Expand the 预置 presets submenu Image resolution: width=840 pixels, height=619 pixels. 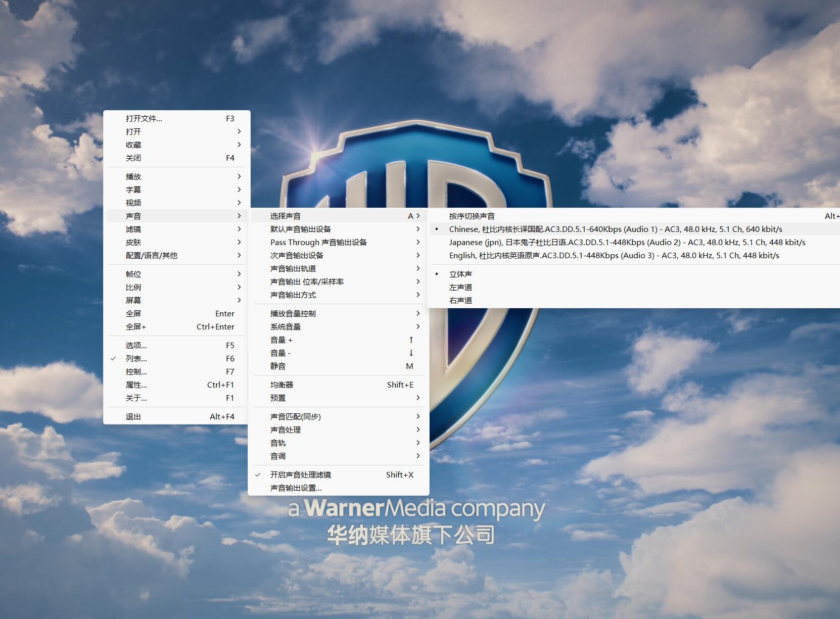point(339,398)
